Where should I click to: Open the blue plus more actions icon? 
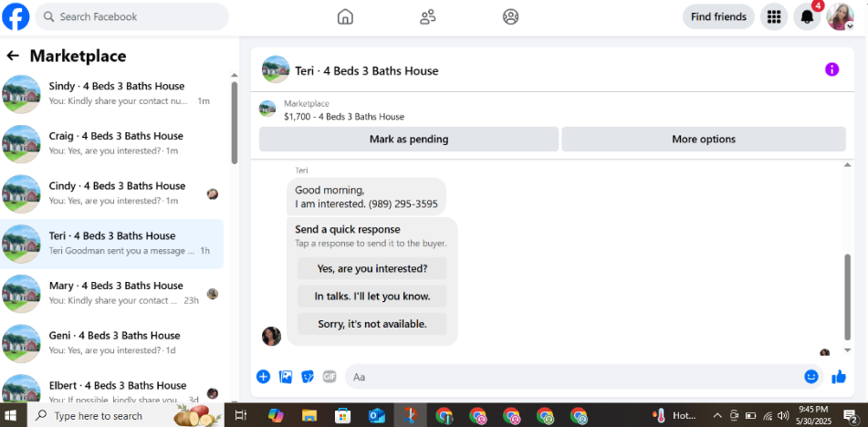pyautogui.click(x=263, y=377)
